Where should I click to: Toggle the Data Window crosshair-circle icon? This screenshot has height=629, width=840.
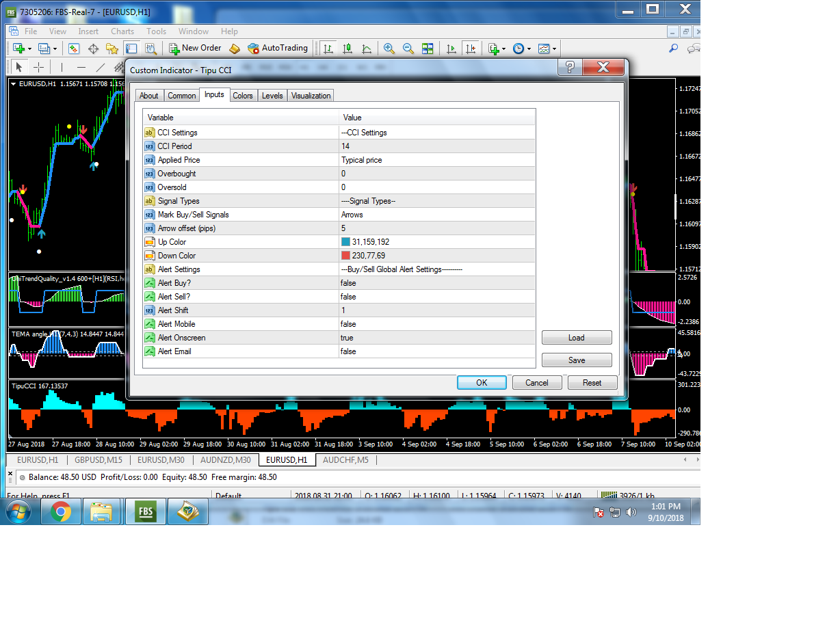(93, 49)
